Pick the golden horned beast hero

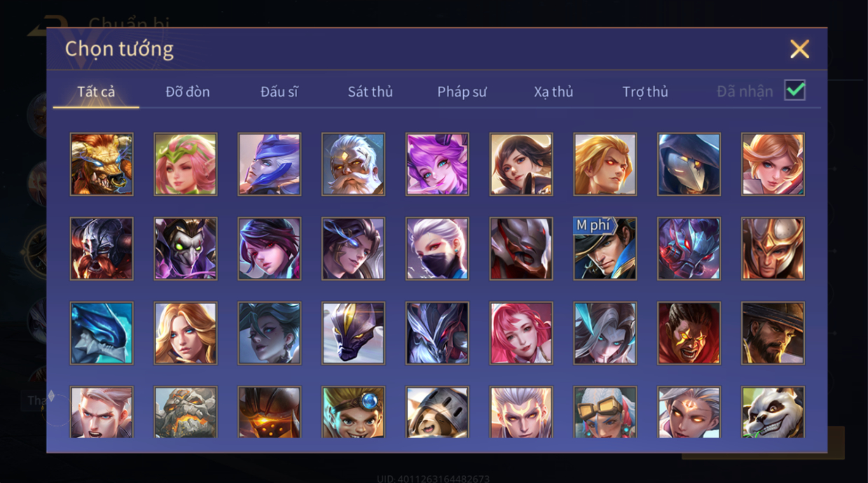[102, 164]
